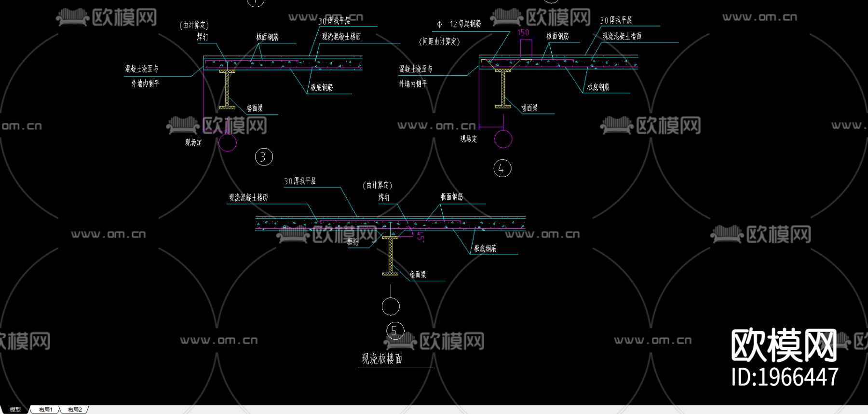Select the yellow floor beam in detail 5
Screen dimensions: 868x414
click(391, 256)
